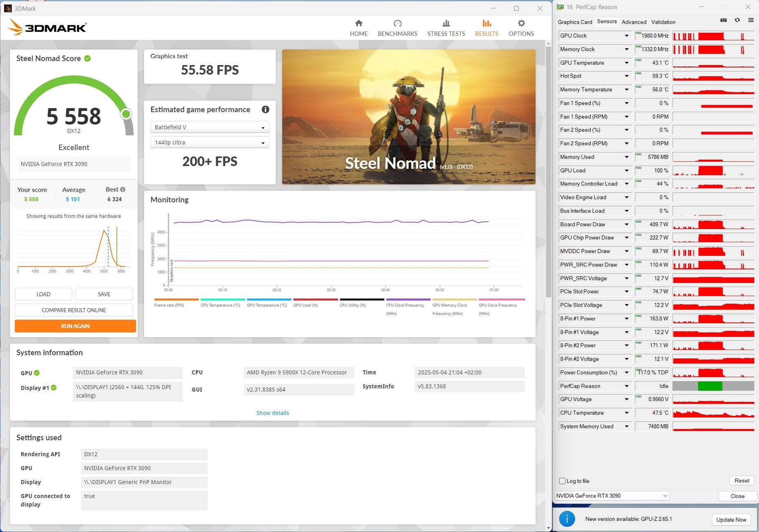The height and width of the screenshot is (532, 759).
Task: Toggle the GPU Load (%) legend item
Action: pyautogui.click(x=315, y=303)
